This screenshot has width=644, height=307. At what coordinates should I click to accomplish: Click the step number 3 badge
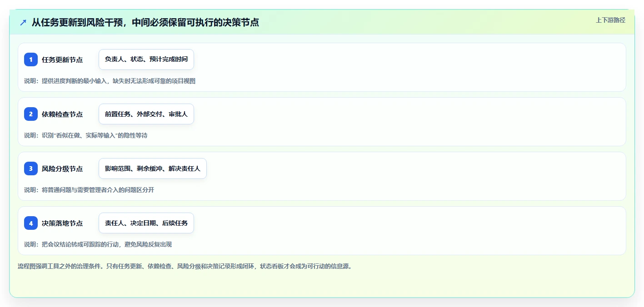click(x=31, y=168)
